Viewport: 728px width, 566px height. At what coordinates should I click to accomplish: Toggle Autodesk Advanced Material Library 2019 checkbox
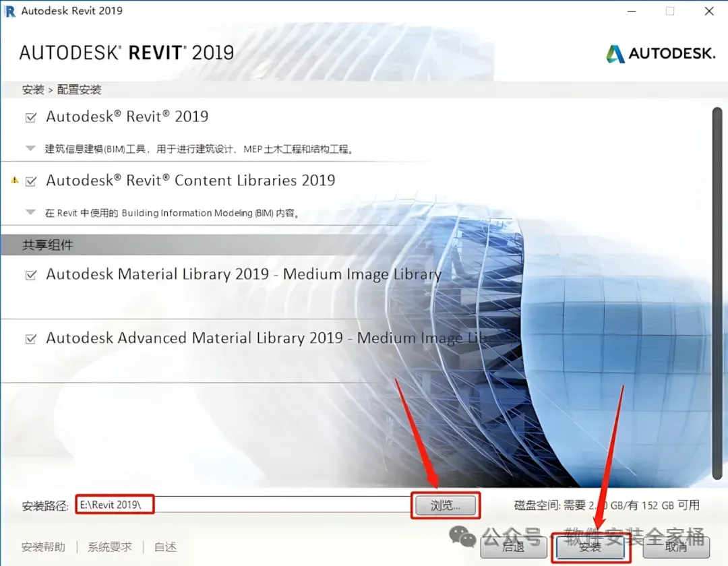click(x=30, y=339)
